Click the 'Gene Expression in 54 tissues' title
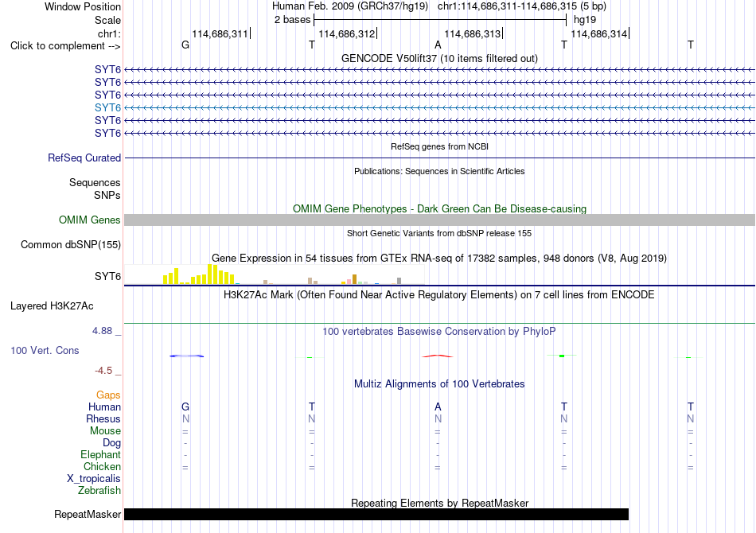 (x=439, y=259)
